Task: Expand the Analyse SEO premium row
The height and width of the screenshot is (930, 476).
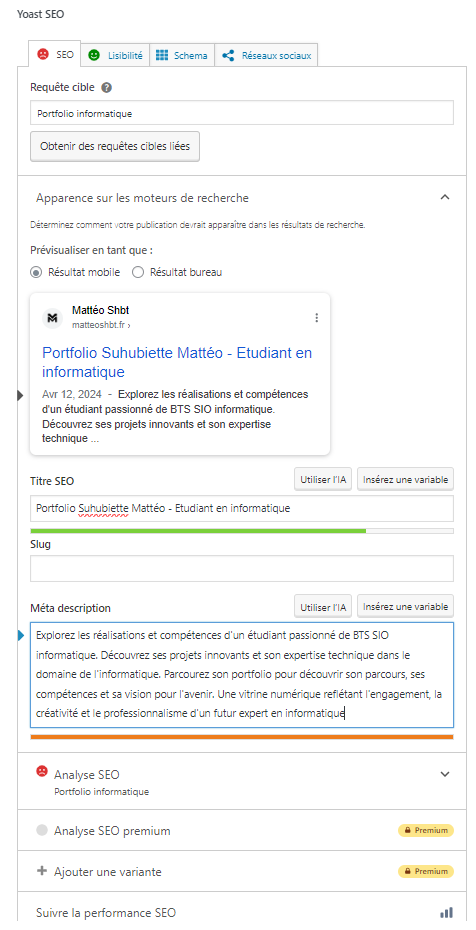Action: 236,830
